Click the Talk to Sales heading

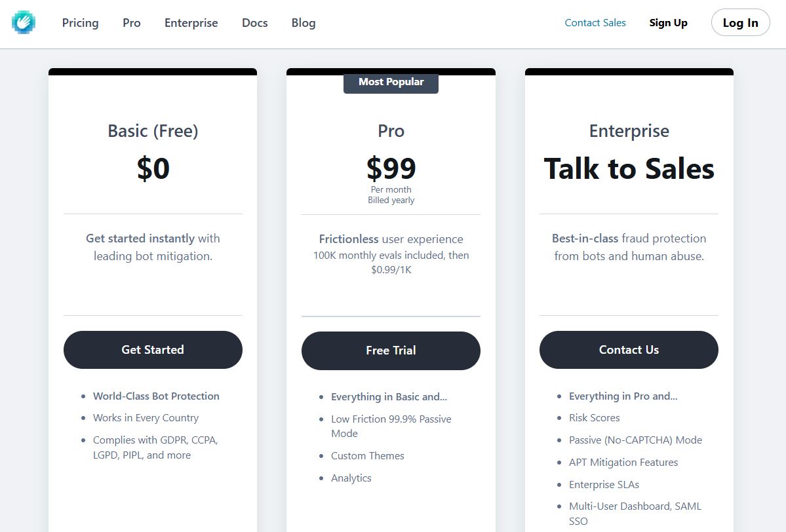(629, 168)
